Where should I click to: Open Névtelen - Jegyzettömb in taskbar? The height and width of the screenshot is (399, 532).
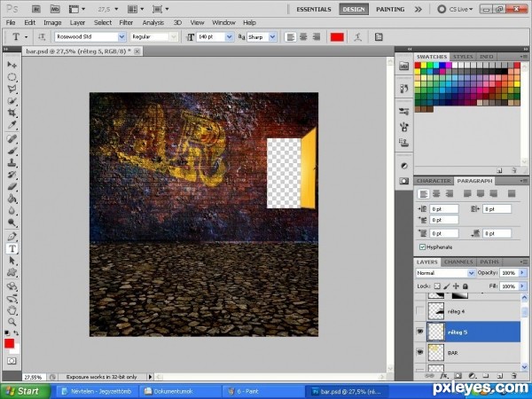point(97,391)
